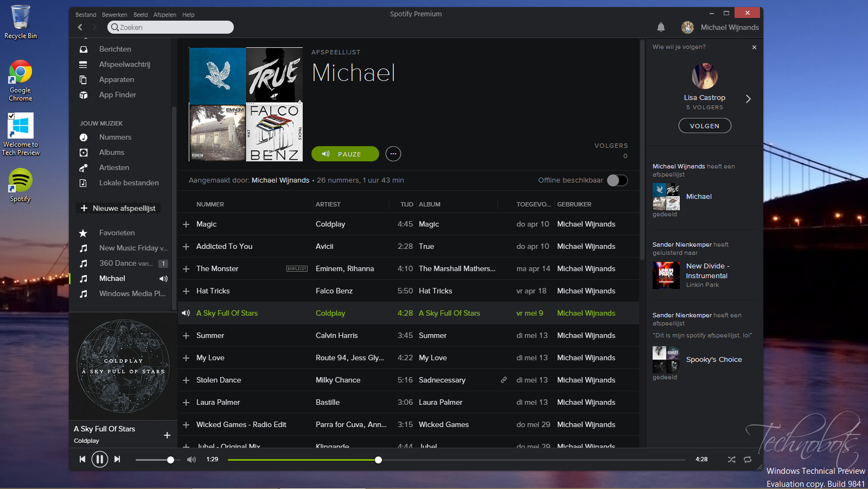
Task: Click link icon on Stolen Dance row
Action: click(x=504, y=380)
